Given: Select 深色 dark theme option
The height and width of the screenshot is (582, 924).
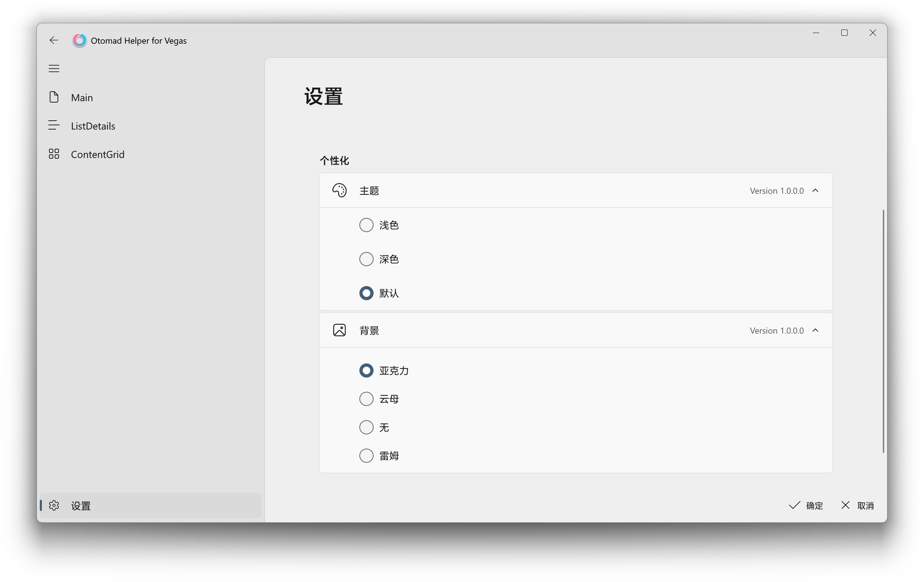Looking at the screenshot, I should pyautogui.click(x=367, y=259).
